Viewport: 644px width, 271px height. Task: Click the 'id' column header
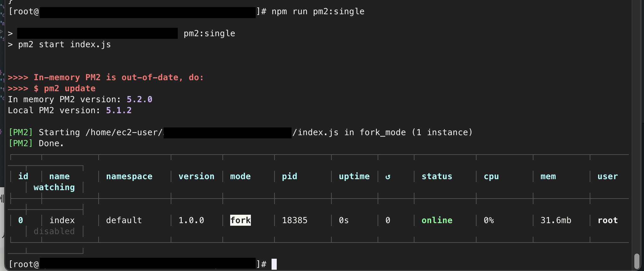[x=23, y=176]
